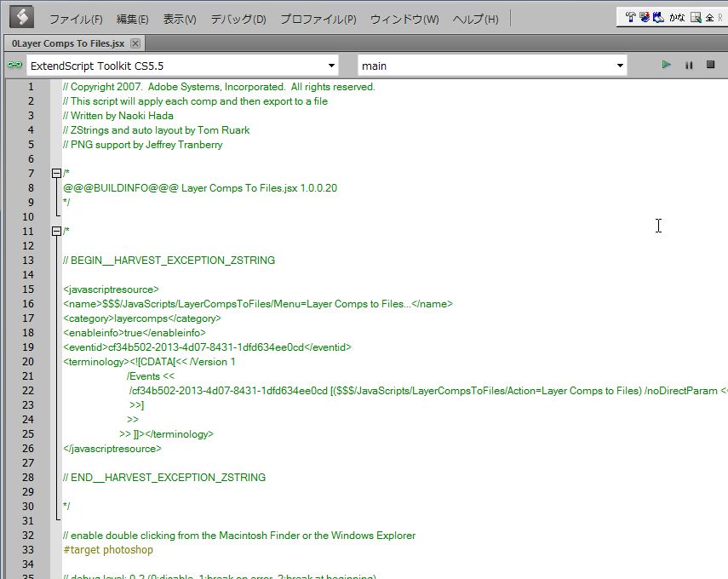The image size is (728, 579).
Task: Click the 'enable double clicking' comment line
Action: point(239,536)
